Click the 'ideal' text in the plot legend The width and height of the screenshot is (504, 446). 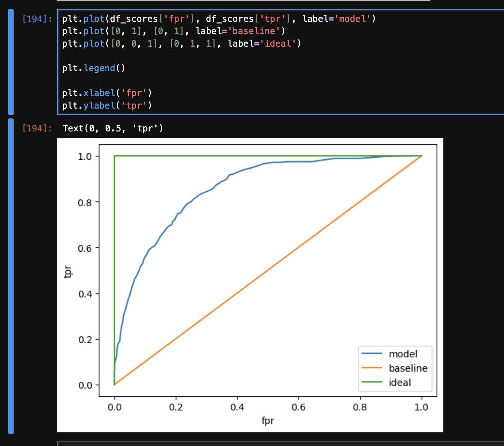400,383
